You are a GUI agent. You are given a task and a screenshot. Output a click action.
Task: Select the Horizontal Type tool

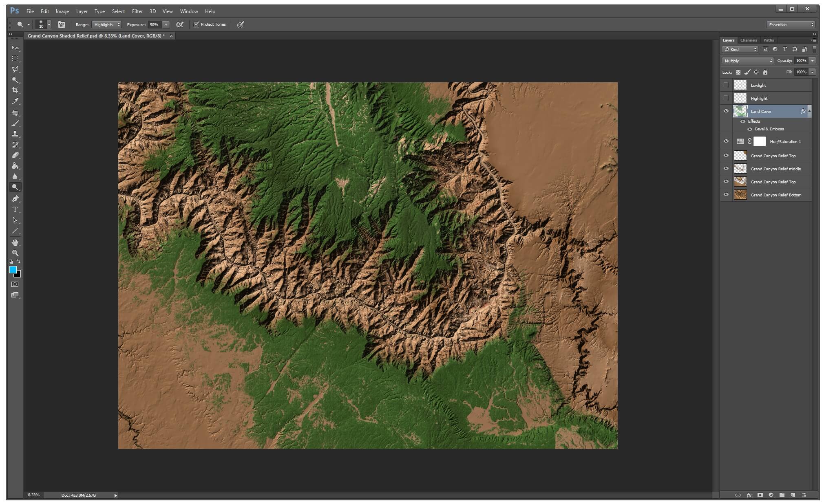pyautogui.click(x=15, y=209)
